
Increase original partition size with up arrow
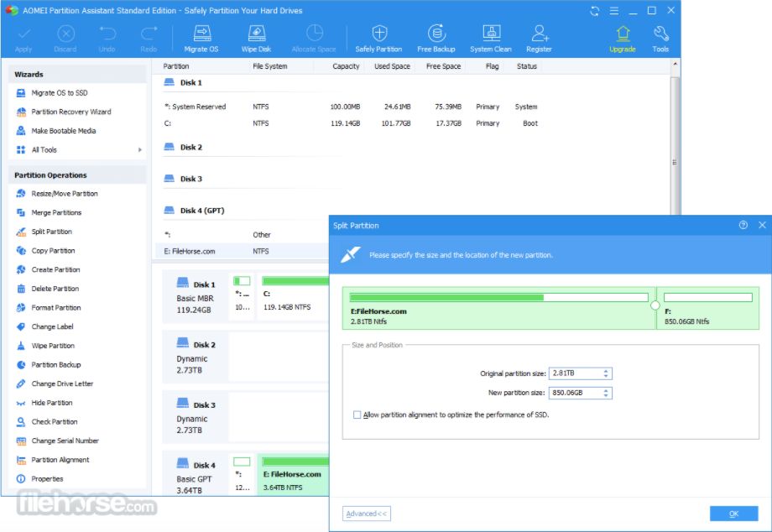pos(606,371)
